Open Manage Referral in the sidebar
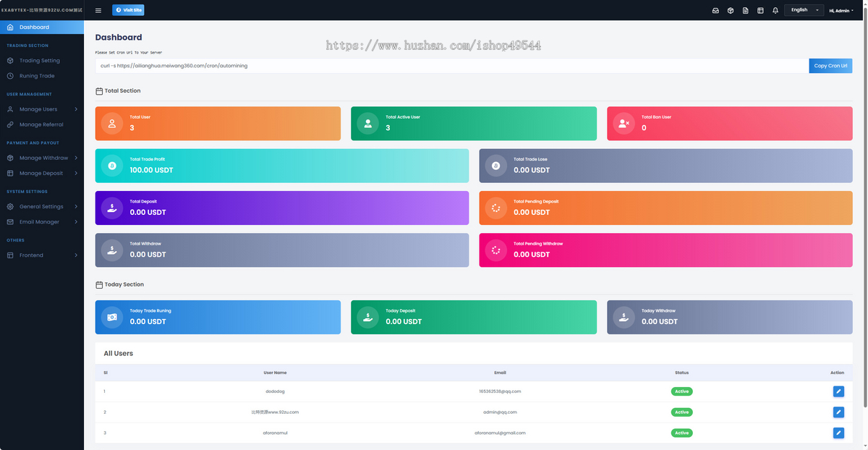Viewport: 868px width, 450px height. (42, 124)
